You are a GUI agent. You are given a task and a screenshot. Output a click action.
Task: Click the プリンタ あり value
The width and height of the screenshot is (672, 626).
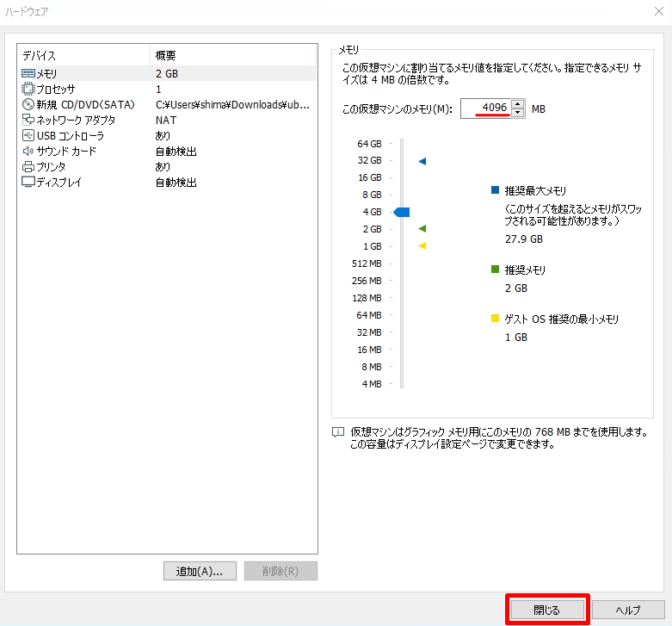click(x=163, y=166)
